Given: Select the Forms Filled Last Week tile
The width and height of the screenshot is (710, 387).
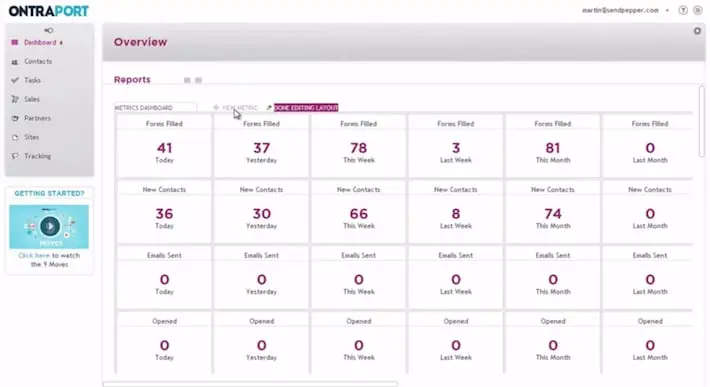Looking at the screenshot, I should 456,146.
